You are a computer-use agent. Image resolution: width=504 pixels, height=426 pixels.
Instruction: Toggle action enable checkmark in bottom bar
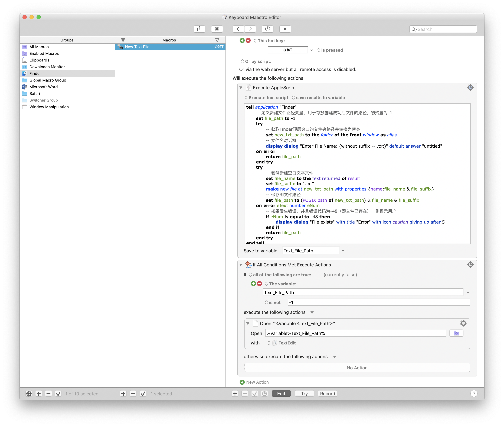click(x=254, y=394)
